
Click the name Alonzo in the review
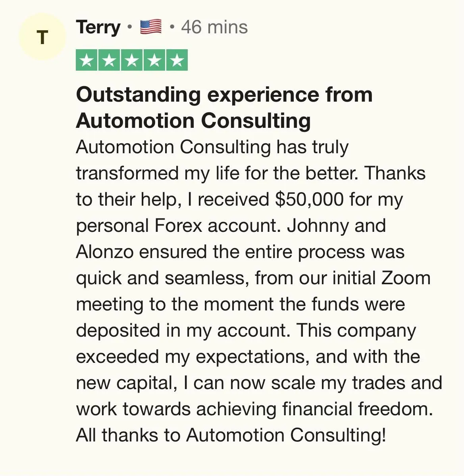pyautogui.click(x=105, y=252)
